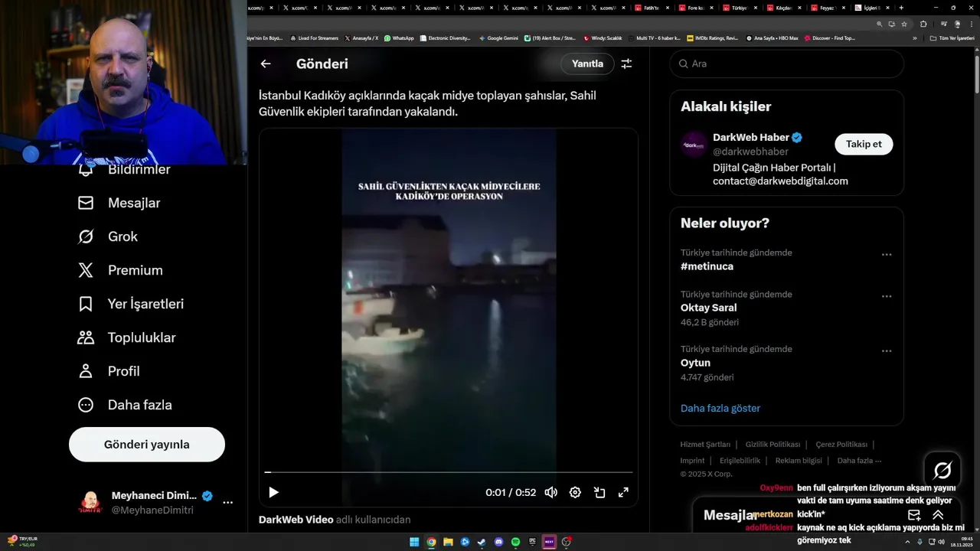Viewport: 980px width, 551px height.
Task: Click the Gönderi yayınla button
Action: [x=147, y=445]
